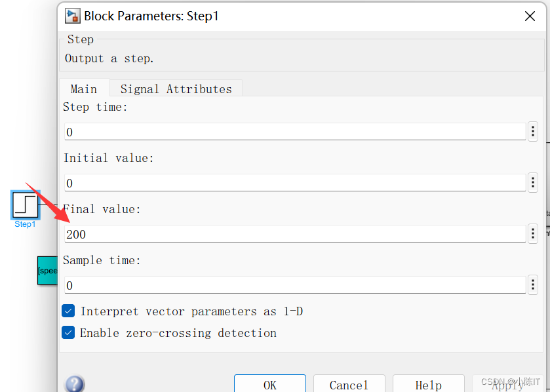The height and width of the screenshot is (392, 550).
Task: Open Sample time three-dot options button
Action: click(533, 284)
